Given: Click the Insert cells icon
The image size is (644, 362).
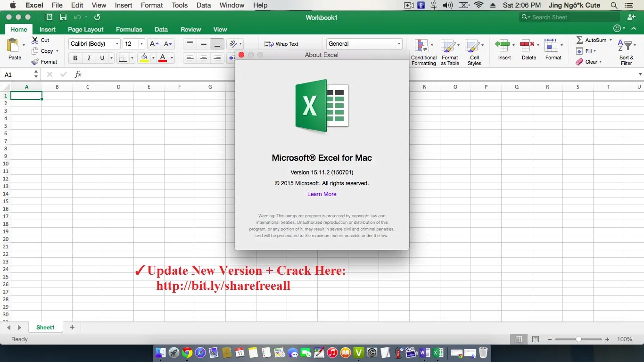Looking at the screenshot, I should coord(502,45).
